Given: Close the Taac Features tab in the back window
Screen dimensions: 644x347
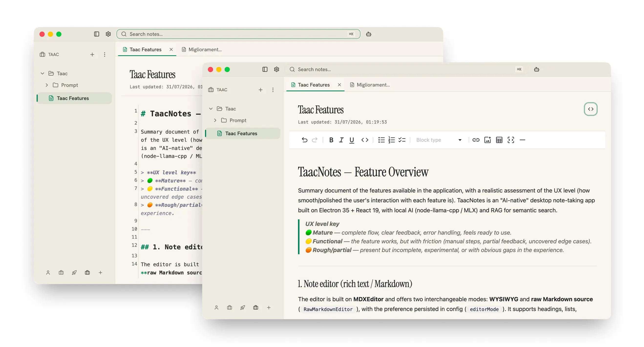Looking at the screenshot, I should pos(171,50).
